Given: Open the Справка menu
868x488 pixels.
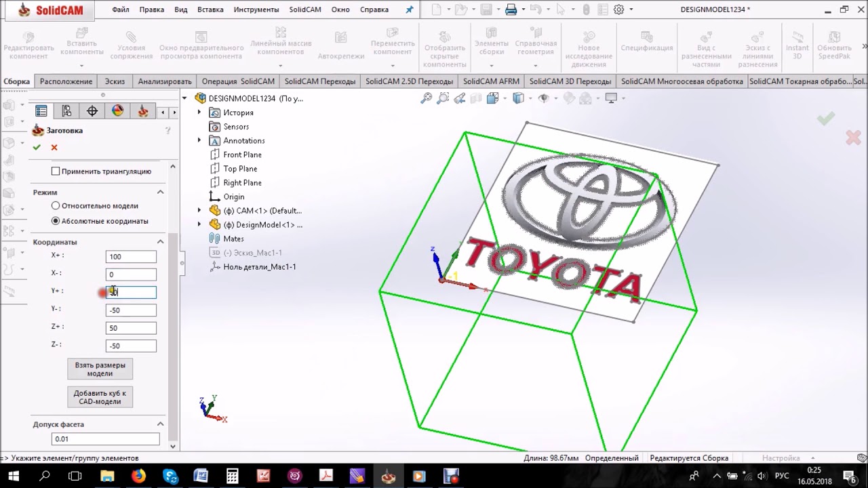Looking at the screenshot, I should (374, 9).
